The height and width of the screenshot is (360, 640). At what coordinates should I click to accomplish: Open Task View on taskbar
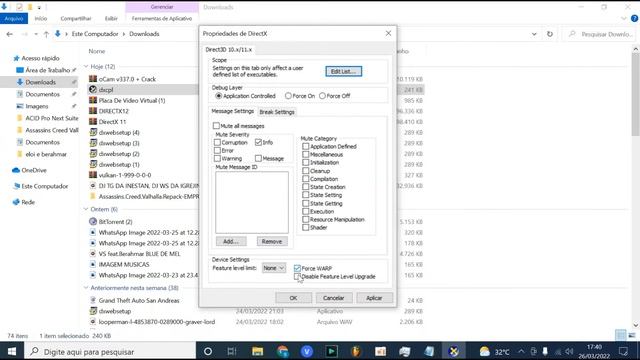click(231, 351)
